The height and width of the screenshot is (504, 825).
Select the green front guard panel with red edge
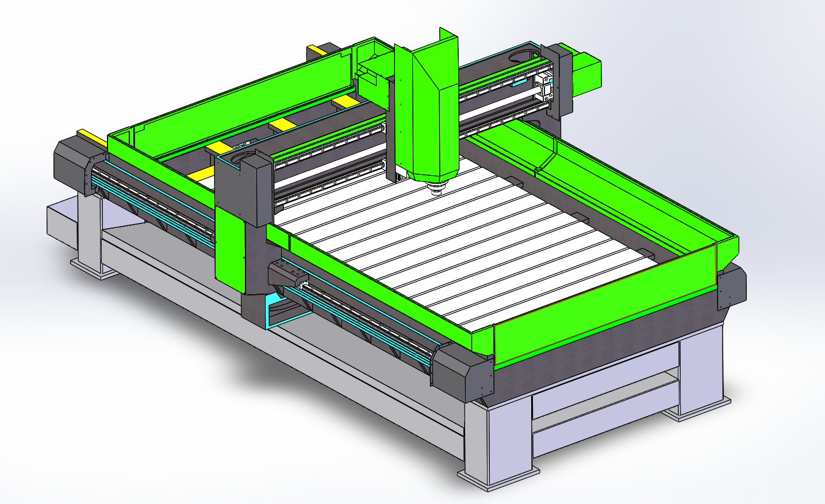tap(604, 305)
